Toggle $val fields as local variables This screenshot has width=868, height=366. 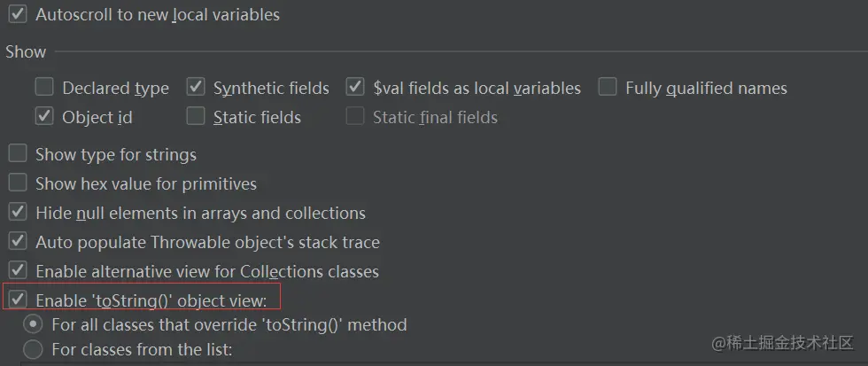tap(355, 88)
